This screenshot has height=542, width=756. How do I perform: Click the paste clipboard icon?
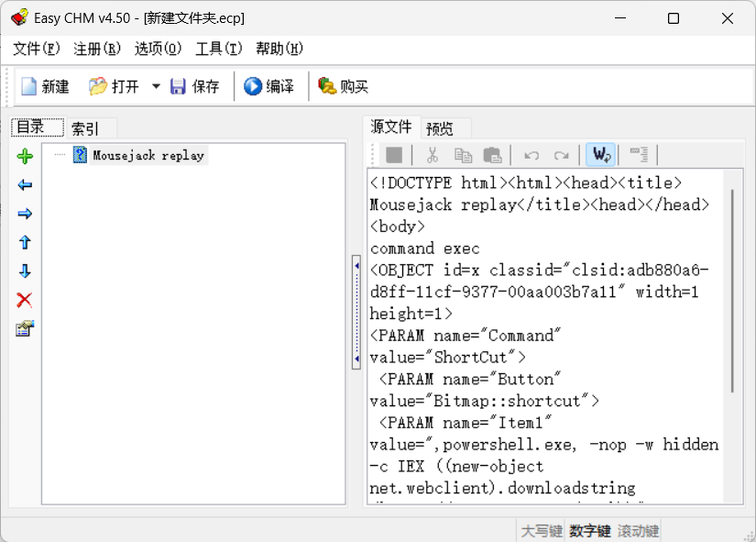pos(492,155)
